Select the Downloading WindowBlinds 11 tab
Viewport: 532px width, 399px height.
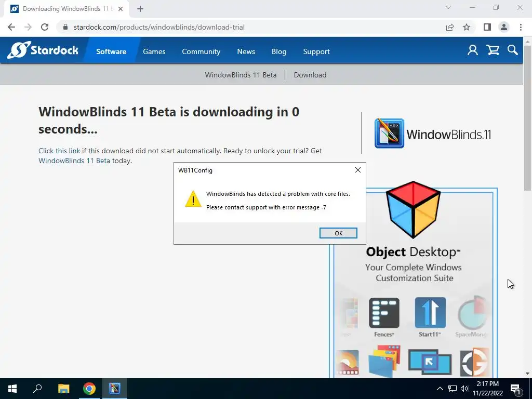66,9
